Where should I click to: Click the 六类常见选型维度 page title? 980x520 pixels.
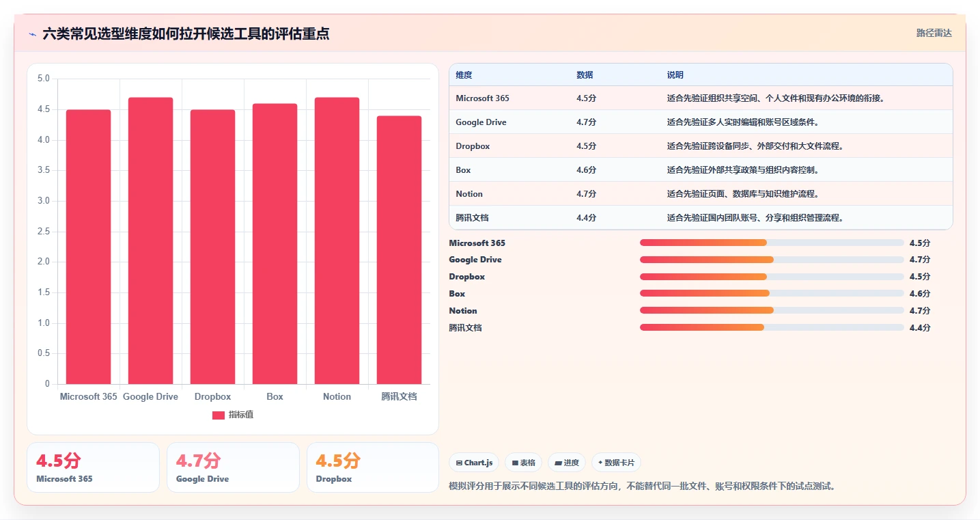pyautogui.click(x=186, y=33)
